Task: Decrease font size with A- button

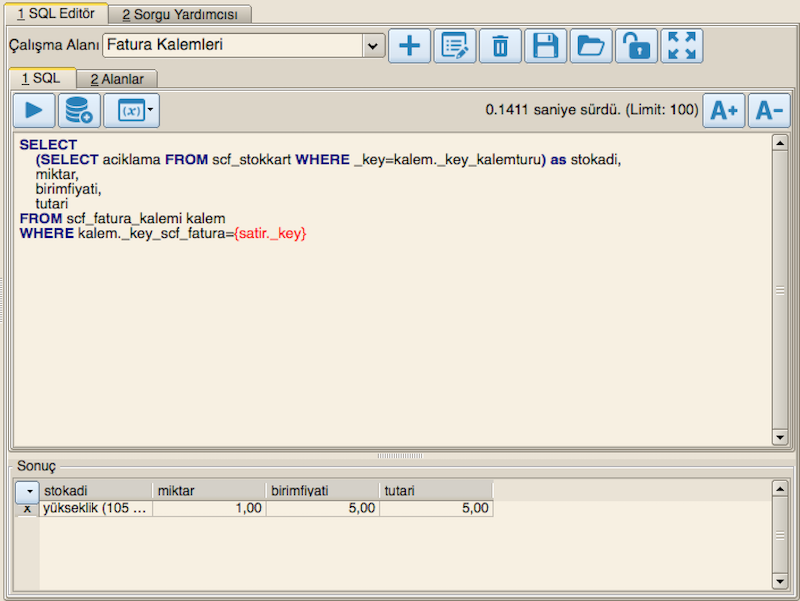Action: (x=769, y=110)
